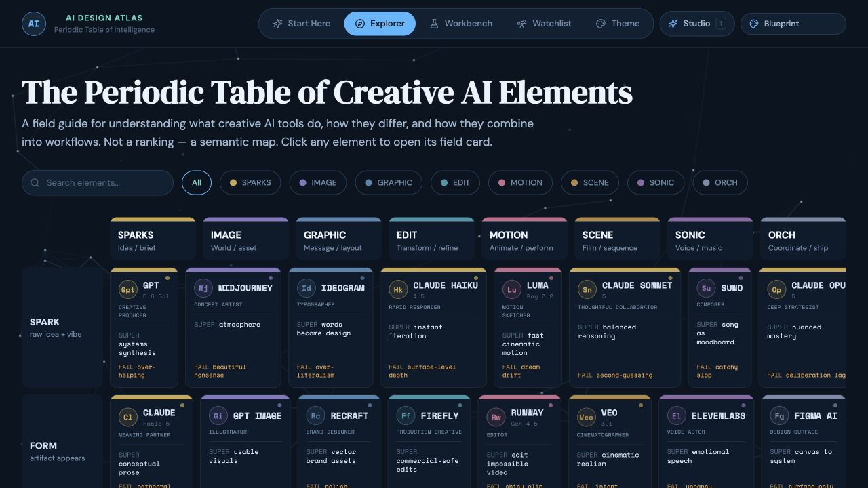Filter elements by ORCH chip
The image size is (868, 488).
720,183
